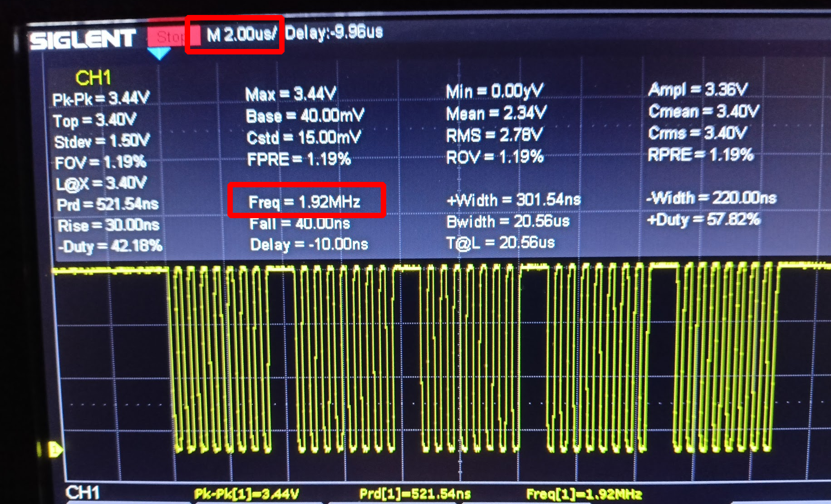Viewport: 831px width, 504px height.
Task: Click the Cstd = 15.00mV measurement
Action: (304, 137)
